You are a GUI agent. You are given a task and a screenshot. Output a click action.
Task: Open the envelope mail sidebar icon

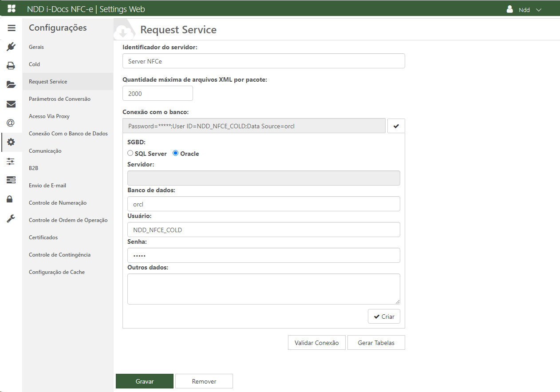[x=11, y=104]
